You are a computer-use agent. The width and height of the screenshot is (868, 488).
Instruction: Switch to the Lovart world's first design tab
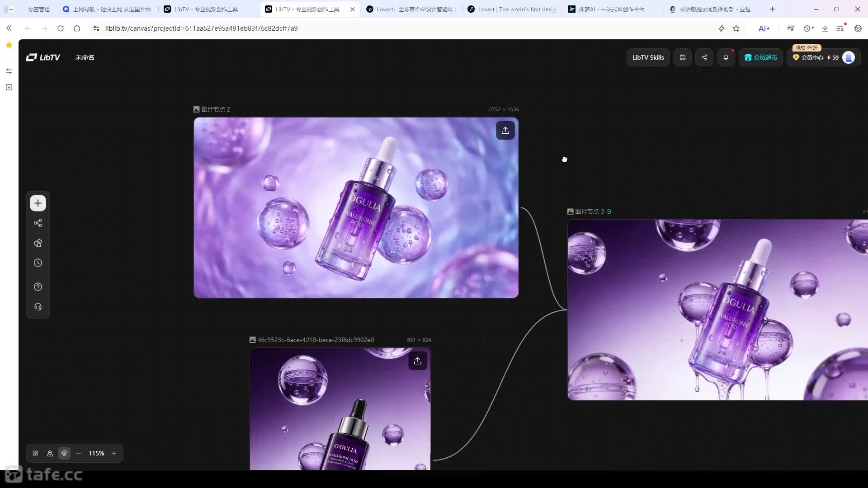click(513, 9)
